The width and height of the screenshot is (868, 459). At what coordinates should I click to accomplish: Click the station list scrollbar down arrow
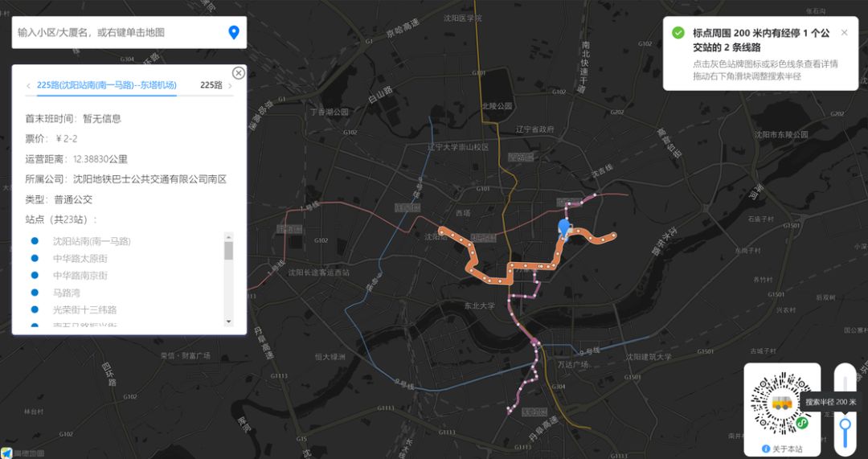[x=228, y=322]
